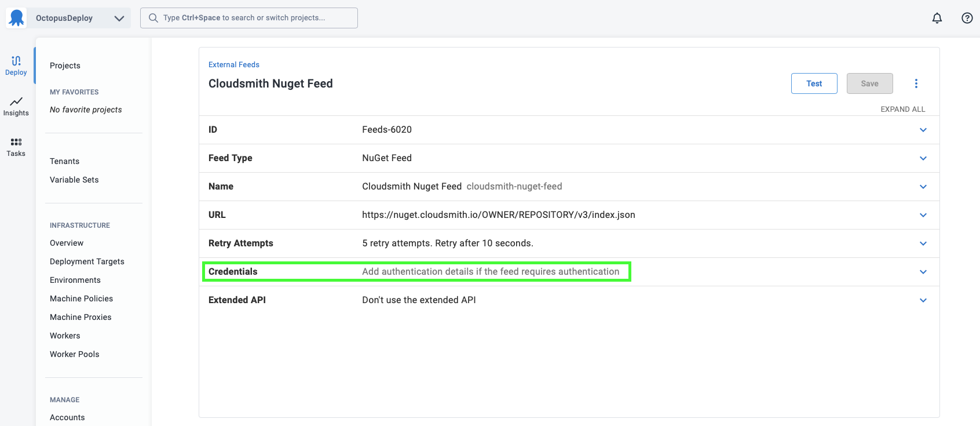Click the Test button

pos(814,83)
